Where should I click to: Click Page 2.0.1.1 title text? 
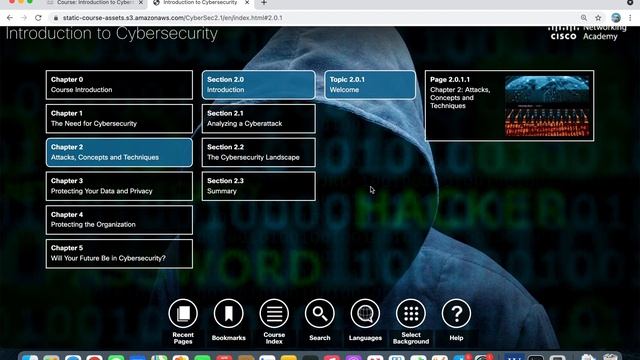[x=449, y=80]
